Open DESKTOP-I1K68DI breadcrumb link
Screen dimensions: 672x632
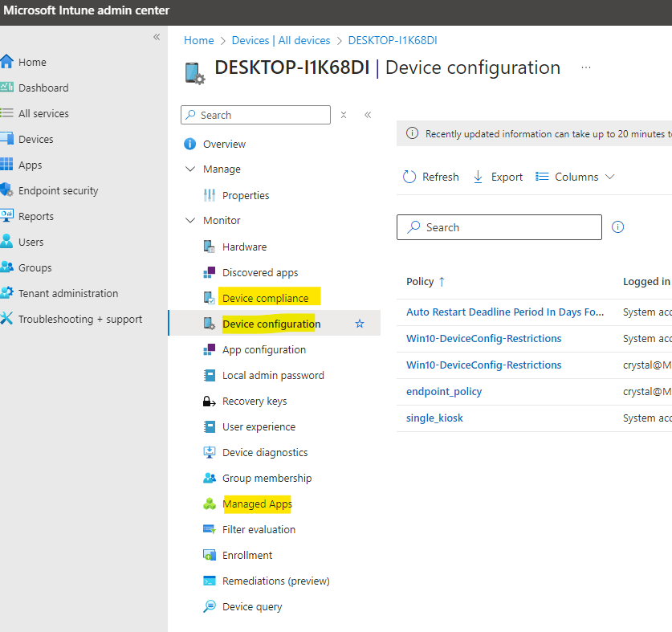pyautogui.click(x=393, y=40)
